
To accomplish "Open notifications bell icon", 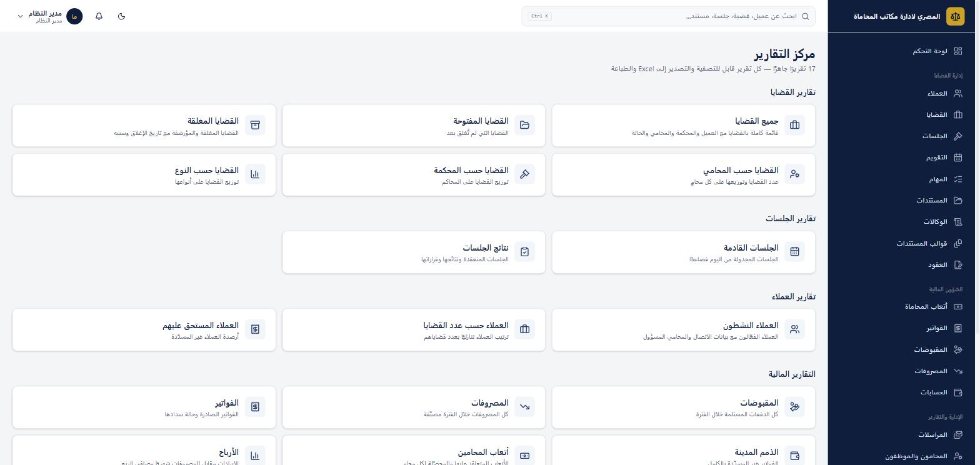I will 99,16.
